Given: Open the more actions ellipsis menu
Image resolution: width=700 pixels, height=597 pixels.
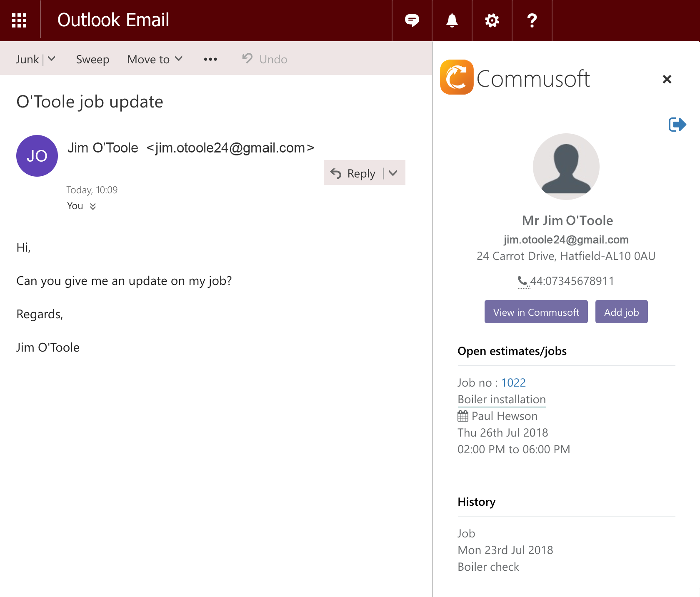Looking at the screenshot, I should tap(210, 59).
